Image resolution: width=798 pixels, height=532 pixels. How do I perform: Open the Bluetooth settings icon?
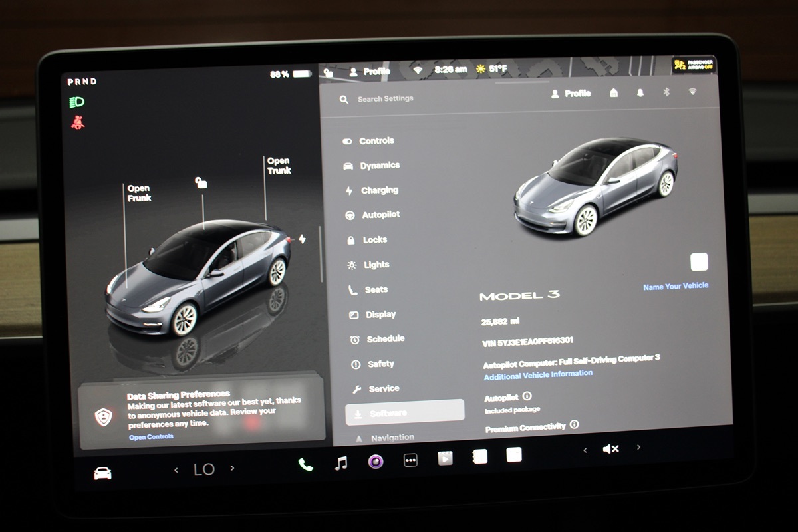point(666,93)
